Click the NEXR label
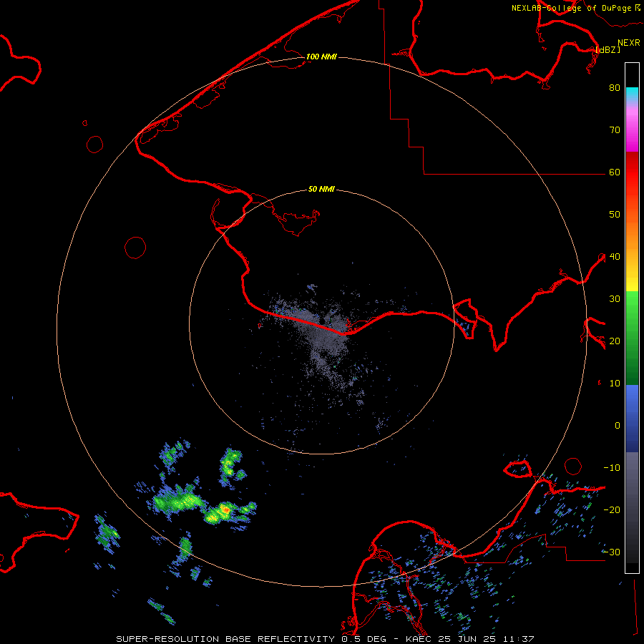 (629, 43)
